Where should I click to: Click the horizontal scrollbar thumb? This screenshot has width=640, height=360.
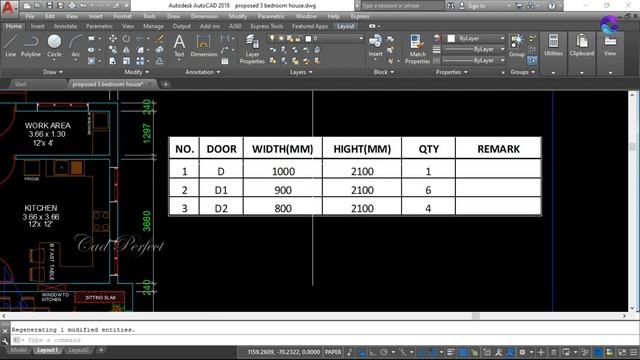(476, 316)
